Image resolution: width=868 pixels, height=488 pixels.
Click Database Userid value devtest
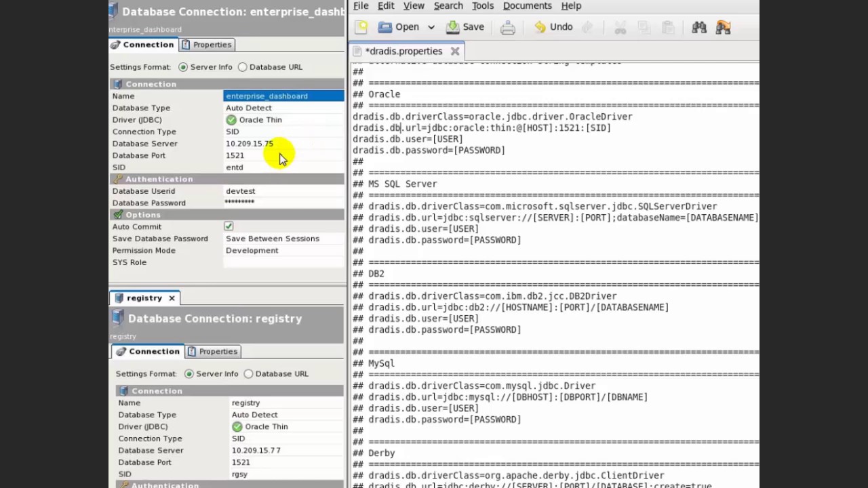click(283, 191)
